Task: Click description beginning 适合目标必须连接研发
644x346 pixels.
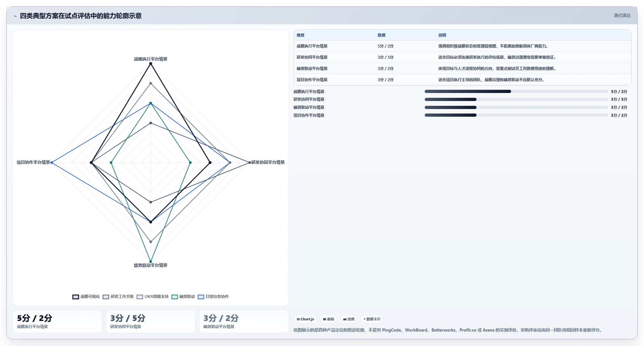Action: [x=497, y=57]
